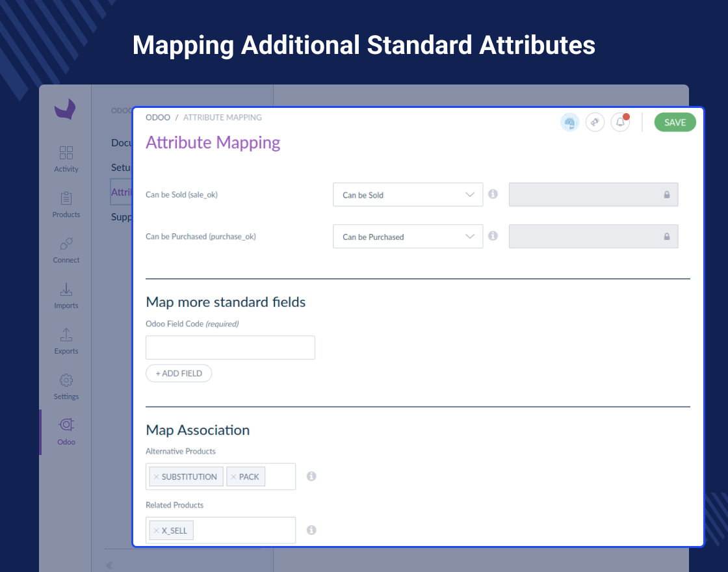Select the Documentation menu item behind
Image resolution: width=728 pixels, height=572 pixels.
pos(122,143)
